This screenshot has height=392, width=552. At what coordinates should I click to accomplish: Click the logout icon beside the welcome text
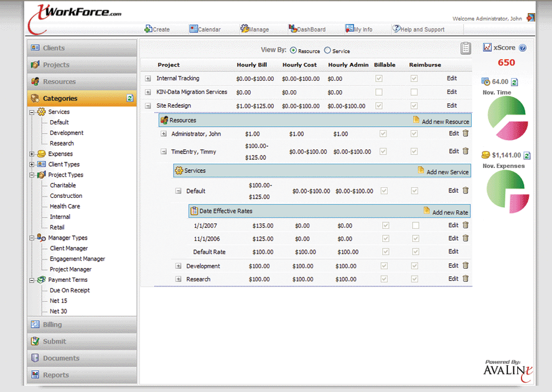coord(530,17)
